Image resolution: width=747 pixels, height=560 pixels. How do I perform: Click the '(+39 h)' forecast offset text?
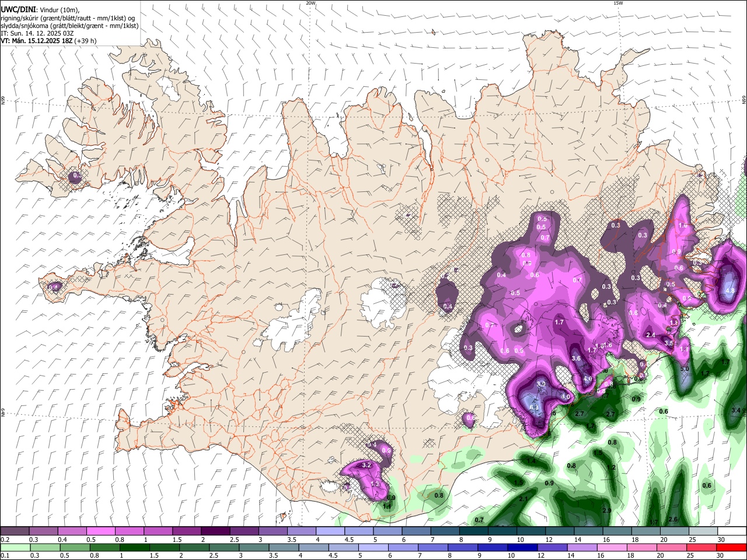(x=86, y=41)
